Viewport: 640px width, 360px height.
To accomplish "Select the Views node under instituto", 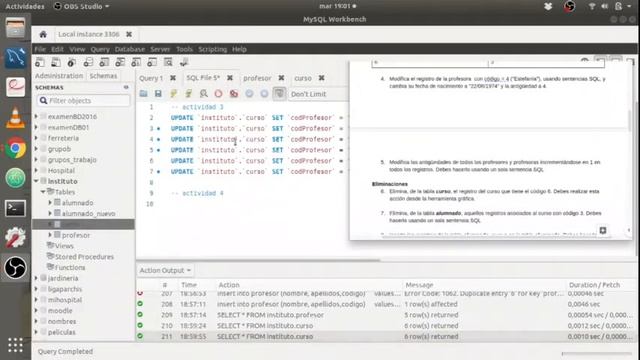I will click(64, 246).
